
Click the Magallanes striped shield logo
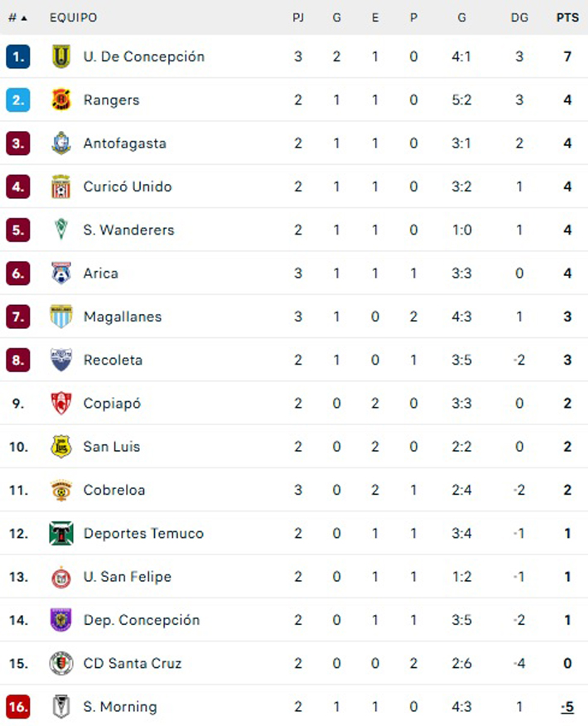61,317
